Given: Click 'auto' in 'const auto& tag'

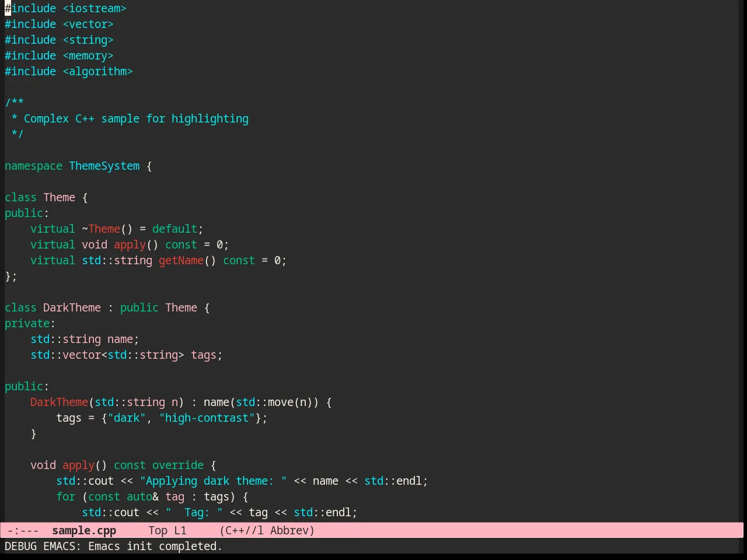Looking at the screenshot, I should (x=139, y=496).
